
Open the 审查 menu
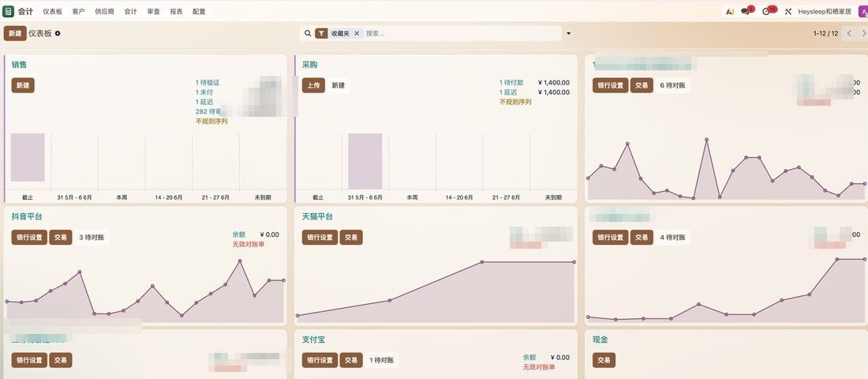point(153,11)
